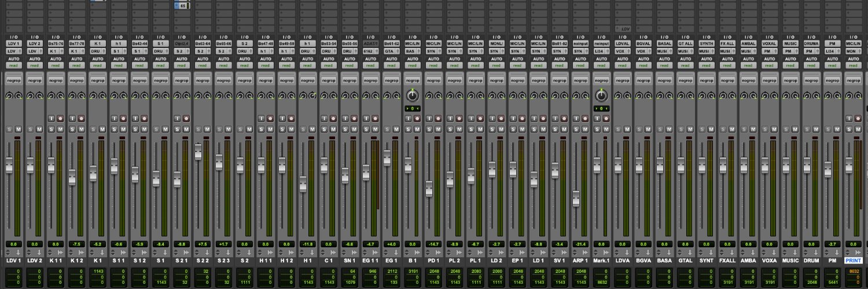The width and height of the screenshot is (868, 289).
Task: Record-enable the K 1 1 track
Action: pos(60,118)
